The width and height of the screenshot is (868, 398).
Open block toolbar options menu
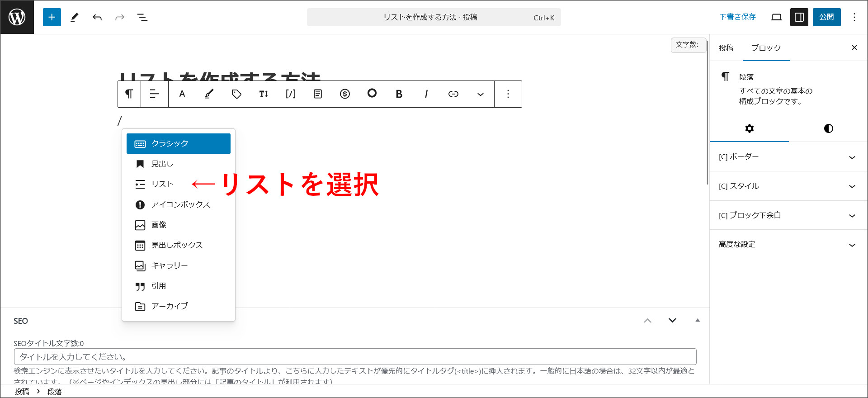tap(508, 94)
